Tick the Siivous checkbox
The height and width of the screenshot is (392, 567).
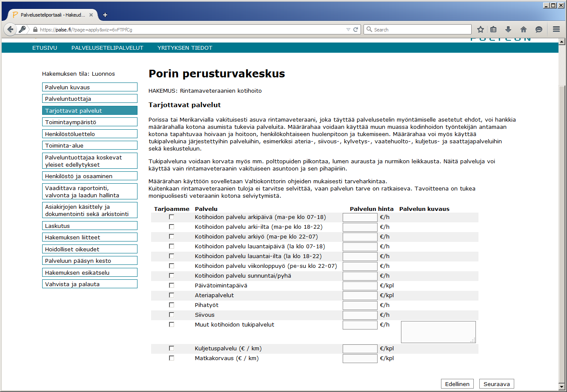click(172, 315)
